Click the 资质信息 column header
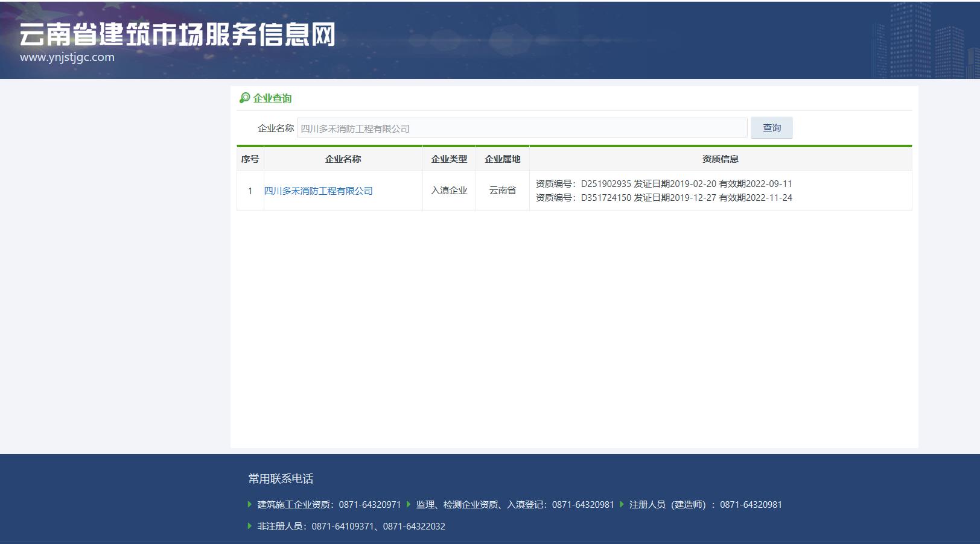 pyautogui.click(x=720, y=159)
